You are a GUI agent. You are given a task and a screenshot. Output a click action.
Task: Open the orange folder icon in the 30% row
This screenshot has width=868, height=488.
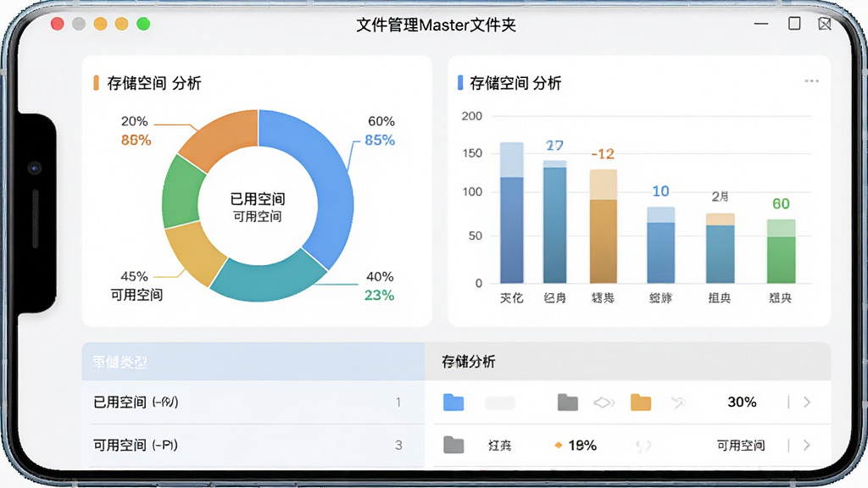pos(641,402)
